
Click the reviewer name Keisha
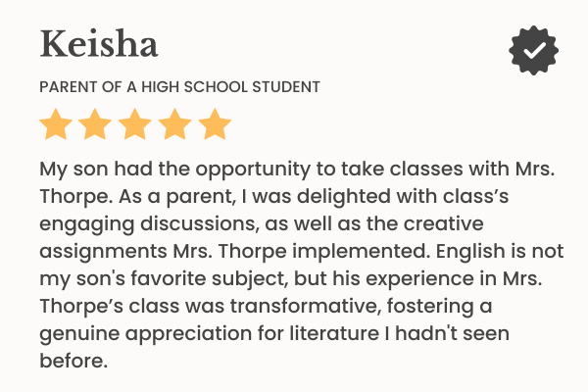tap(99, 44)
